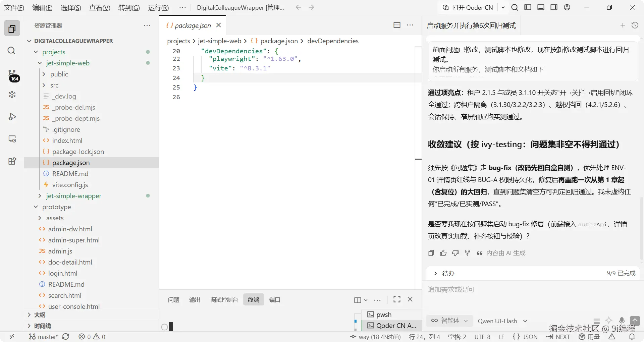644x342 pixels.
Task: Toggle the primary side bar layout icon
Action: point(528,7)
